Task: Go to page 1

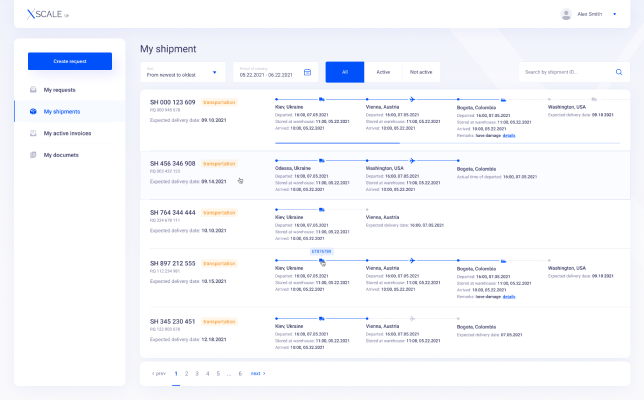Action: click(176, 374)
